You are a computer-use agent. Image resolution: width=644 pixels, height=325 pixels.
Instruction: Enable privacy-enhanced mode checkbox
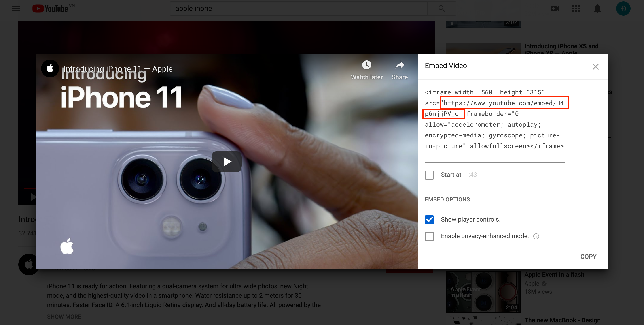click(429, 236)
